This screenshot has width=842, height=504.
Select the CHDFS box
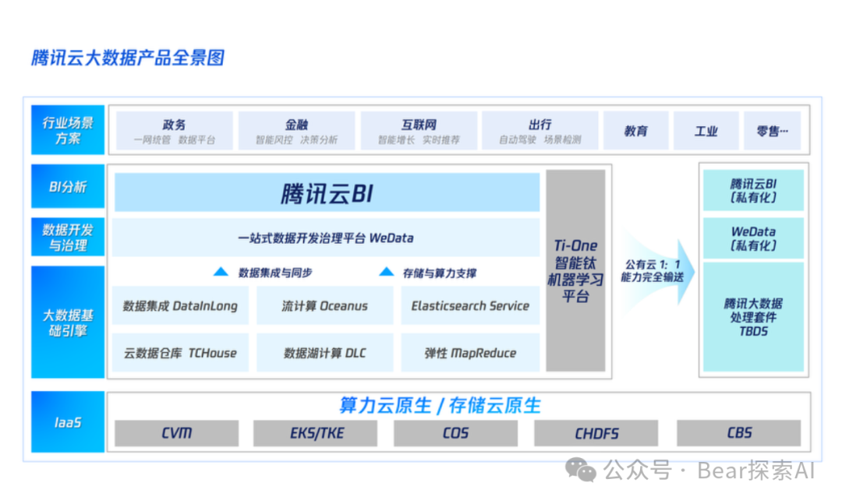pyautogui.click(x=596, y=432)
